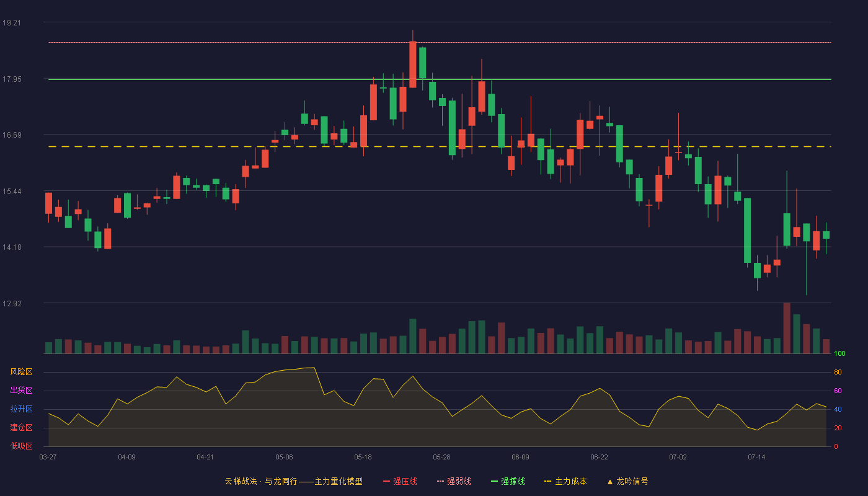
Task: Click the solid green horizontal support line
Action: click(x=440, y=79)
